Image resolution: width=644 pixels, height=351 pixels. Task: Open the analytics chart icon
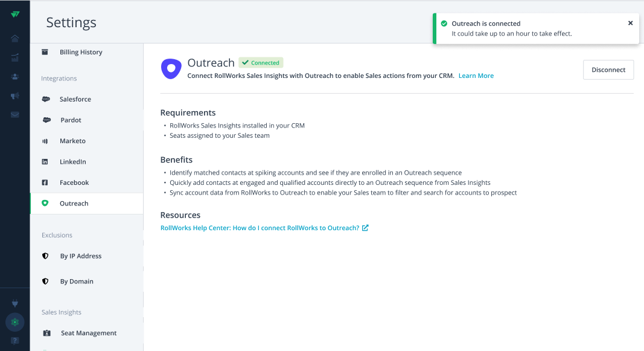click(14, 57)
